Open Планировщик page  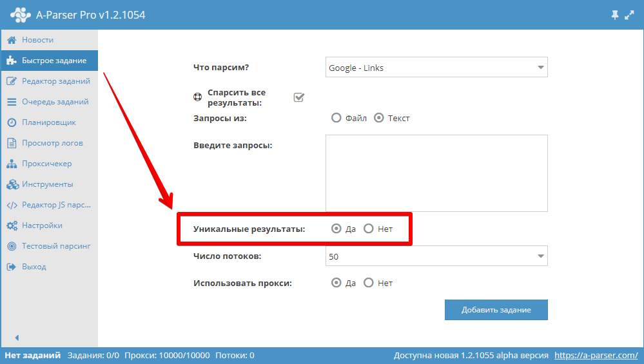tap(49, 122)
